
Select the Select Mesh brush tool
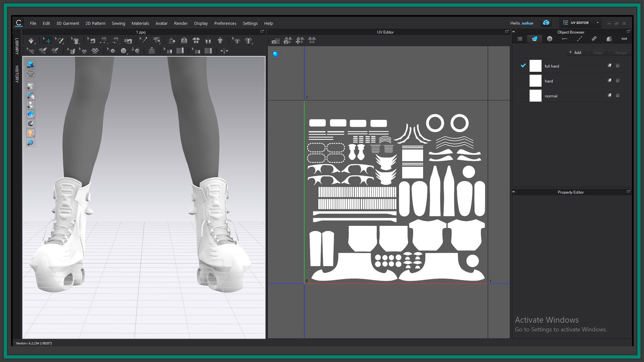(60, 41)
